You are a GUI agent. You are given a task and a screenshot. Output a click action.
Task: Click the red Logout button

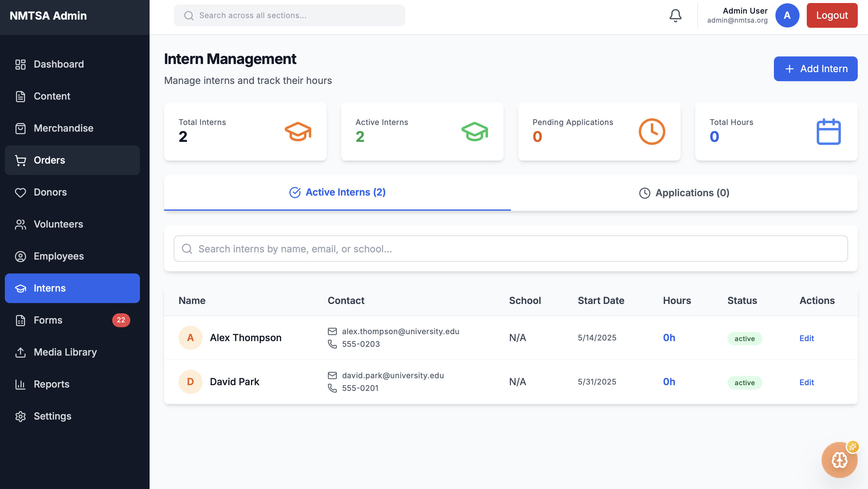tap(832, 15)
